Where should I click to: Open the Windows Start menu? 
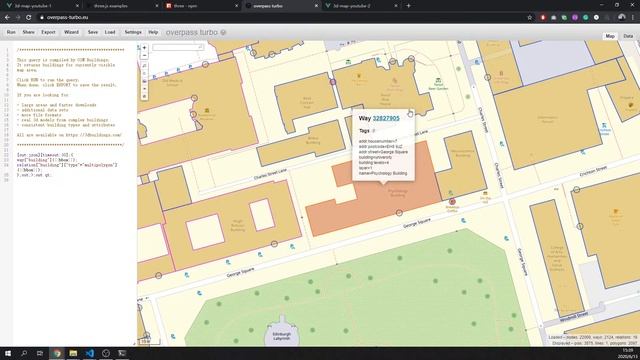coord(8,353)
